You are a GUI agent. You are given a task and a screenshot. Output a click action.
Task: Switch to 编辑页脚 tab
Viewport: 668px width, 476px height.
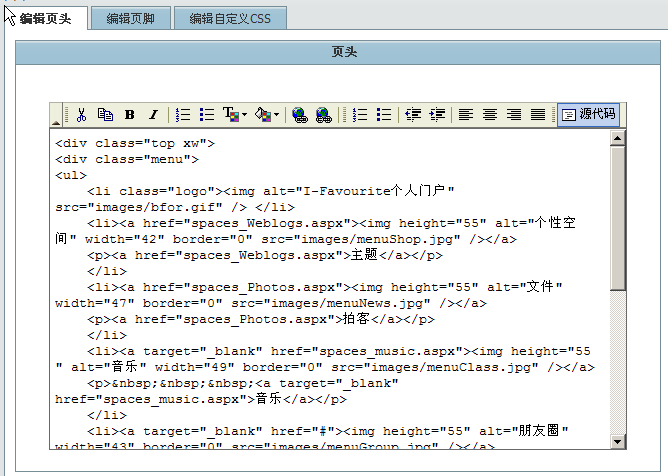pyautogui.click(x=129, y=18)
